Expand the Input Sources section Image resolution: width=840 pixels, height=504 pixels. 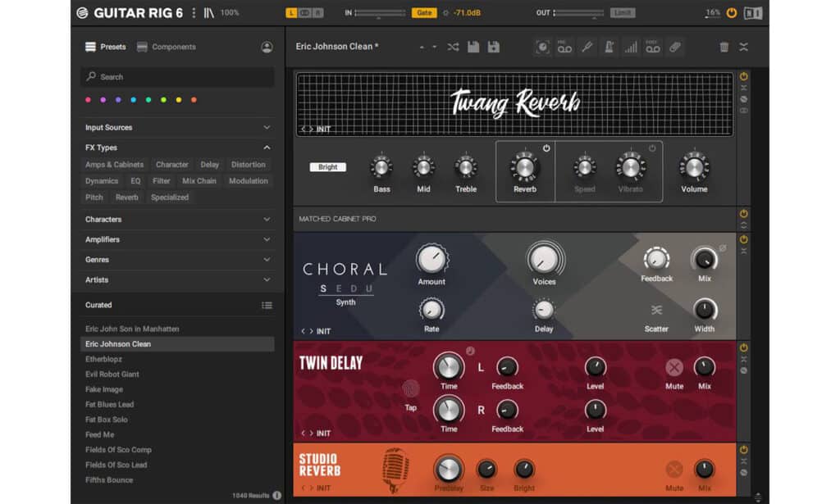pyautogui.click(x=267, y=127)
